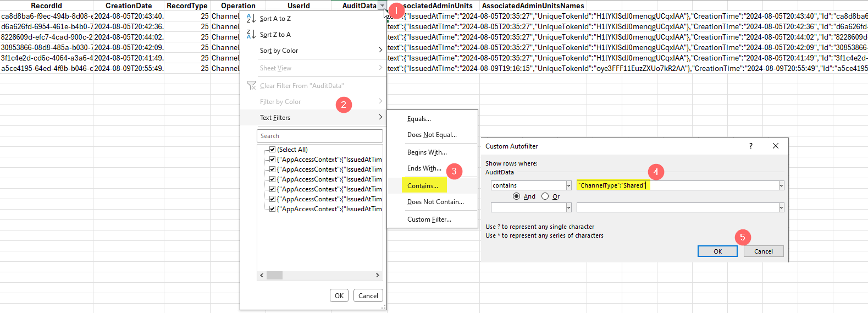The height and width of the screenshot is (313, 868).
Task: Click the Sort Z to A icon
Action: 251,34
